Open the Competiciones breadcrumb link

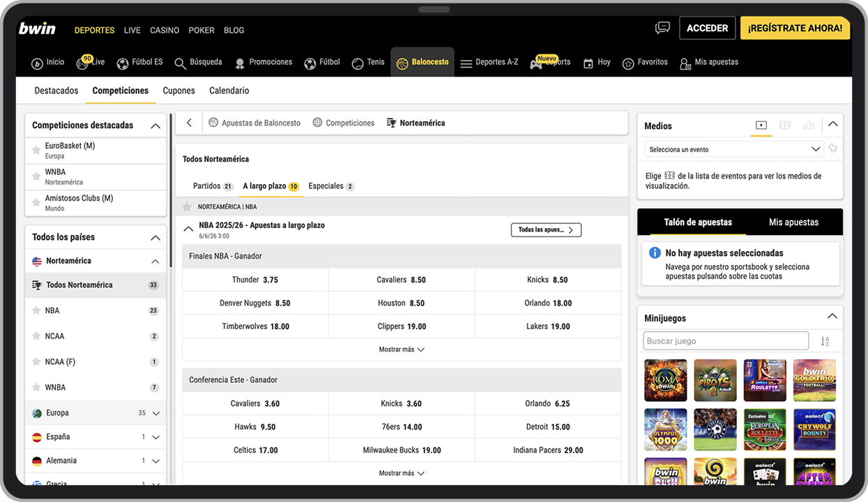coord(343,123)
